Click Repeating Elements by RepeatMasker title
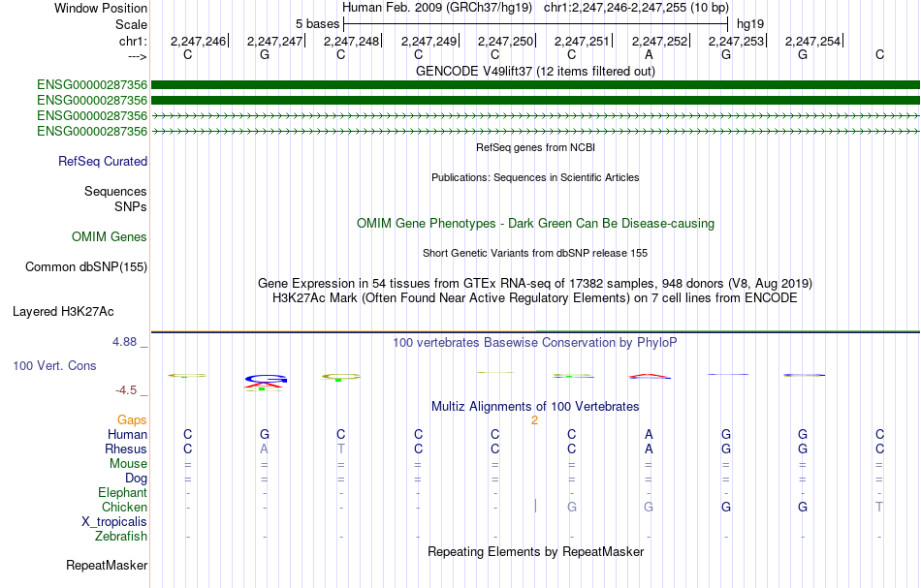 [535, 552]
